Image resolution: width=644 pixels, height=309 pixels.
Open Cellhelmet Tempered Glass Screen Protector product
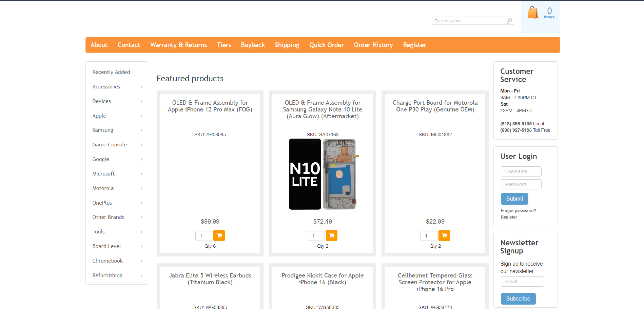[435, 282]
